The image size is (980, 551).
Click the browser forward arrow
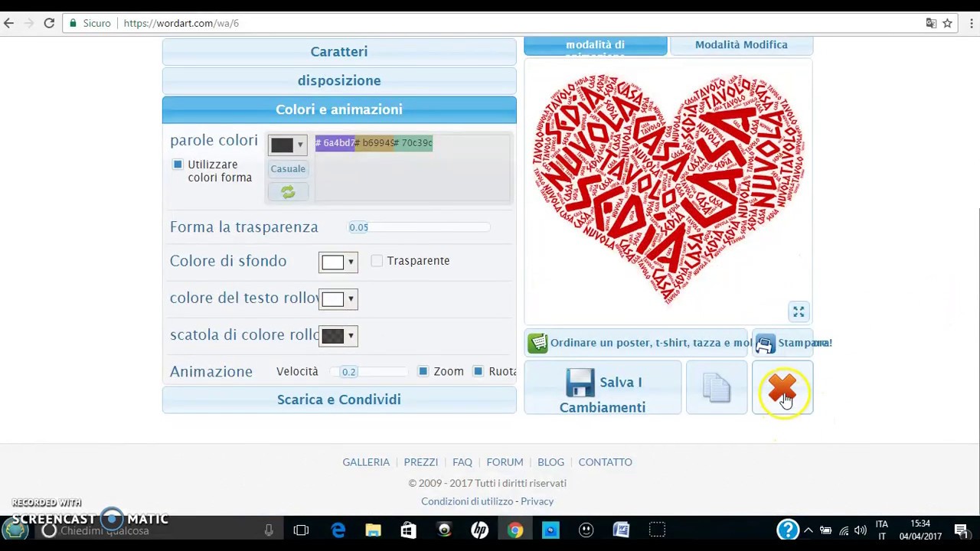point(29,23)
